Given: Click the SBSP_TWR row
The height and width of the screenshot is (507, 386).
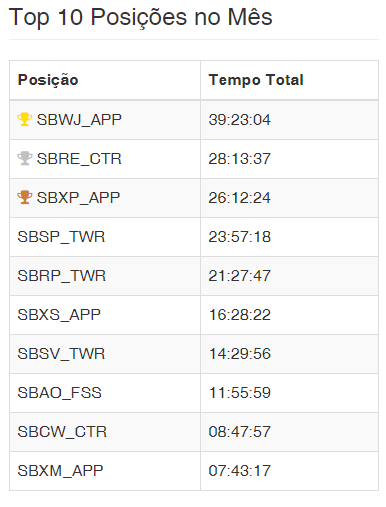Looking at the screenshot, I should [194, 237].
